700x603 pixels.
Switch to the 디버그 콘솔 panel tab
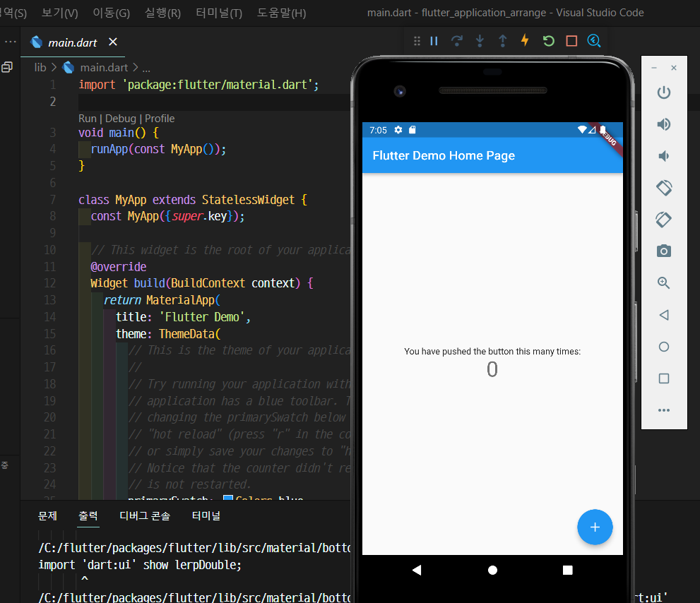click(145, 516)
